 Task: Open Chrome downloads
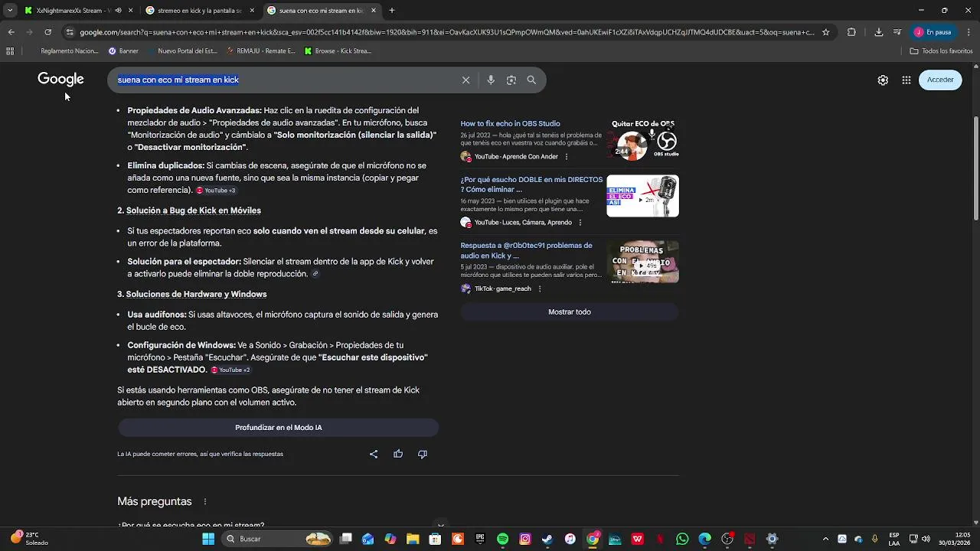[878, 32]
